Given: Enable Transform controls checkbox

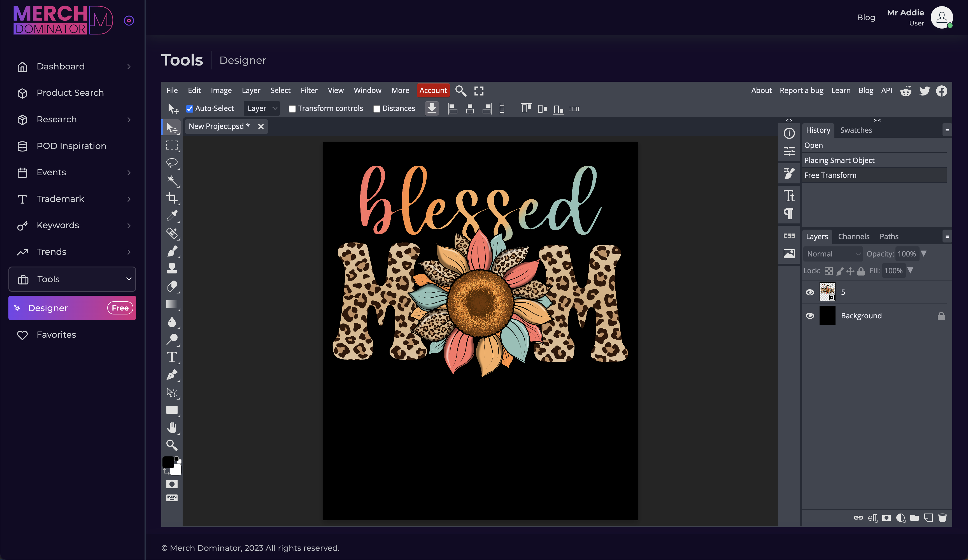Looking at the screenshot, I should pos(293,109).
